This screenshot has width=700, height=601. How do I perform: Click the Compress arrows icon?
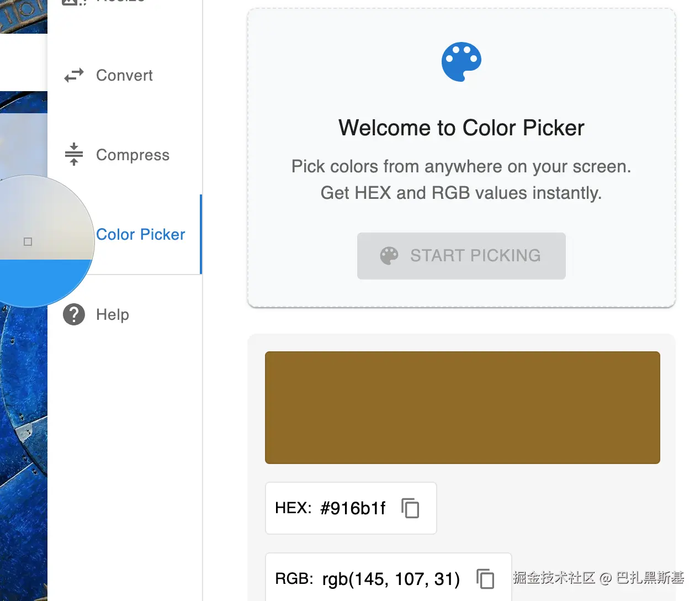[x=74, y=155]
